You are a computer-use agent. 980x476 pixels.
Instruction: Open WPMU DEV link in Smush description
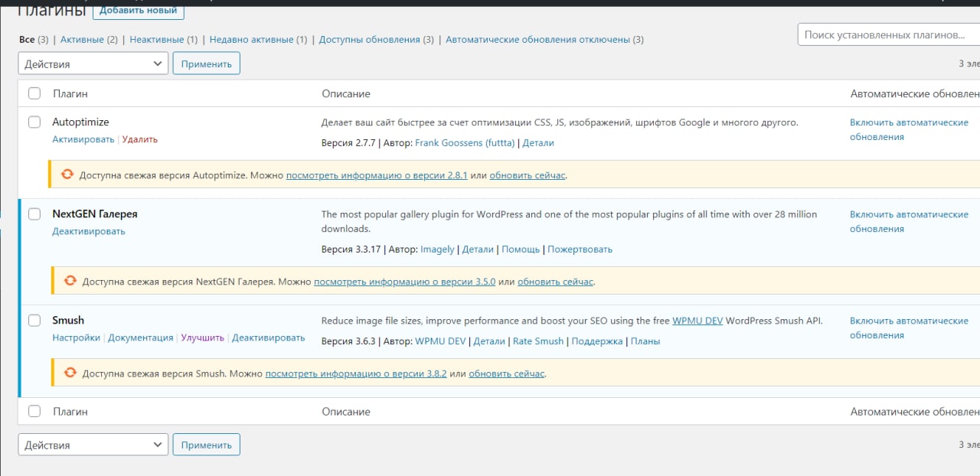tap(697, 321)
